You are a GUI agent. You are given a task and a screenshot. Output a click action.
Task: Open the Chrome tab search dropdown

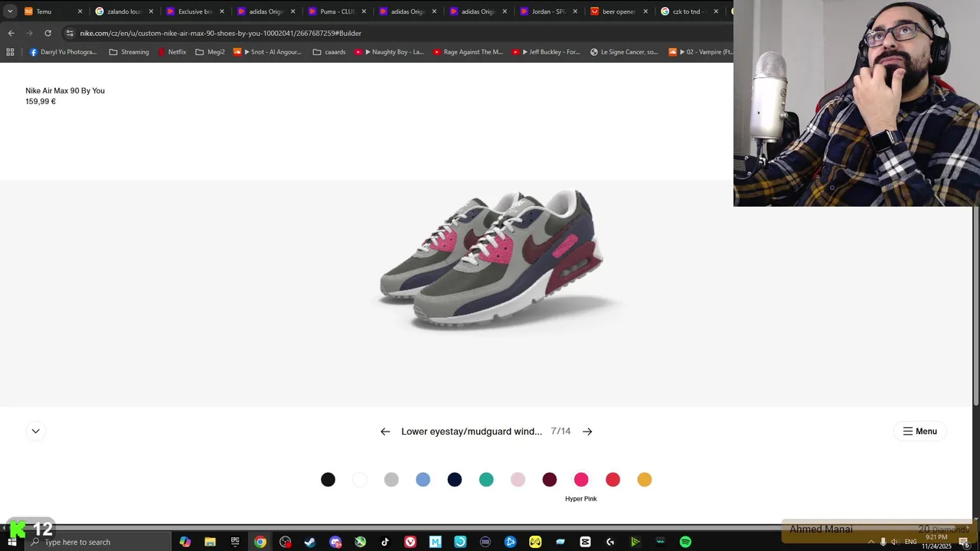[10, 11]
